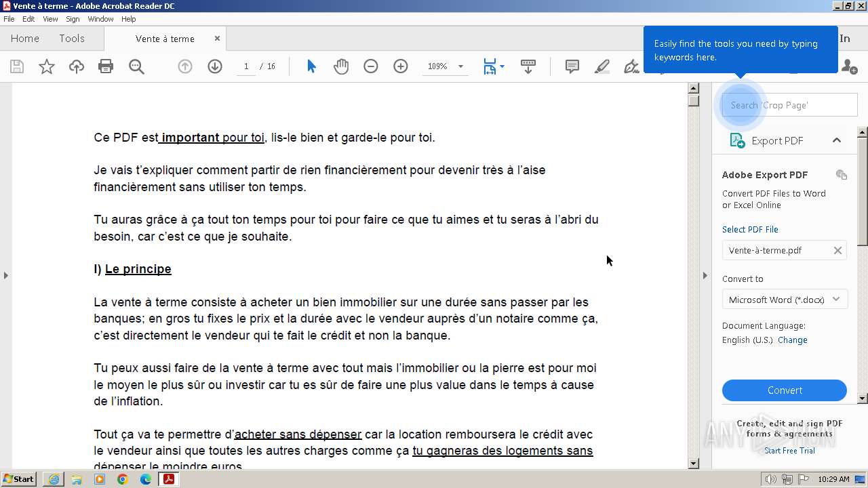Zoom out with the minus icon
Screen dimensions: 868x488
370,66
